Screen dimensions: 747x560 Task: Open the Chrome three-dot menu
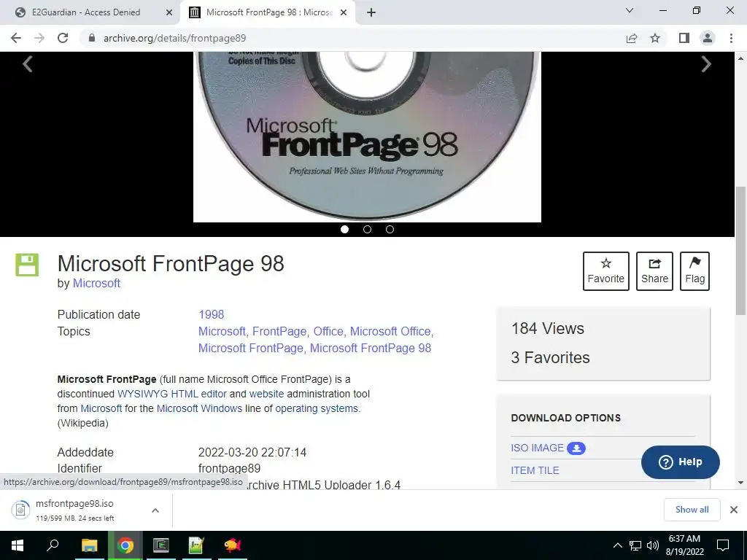point(731,38)
